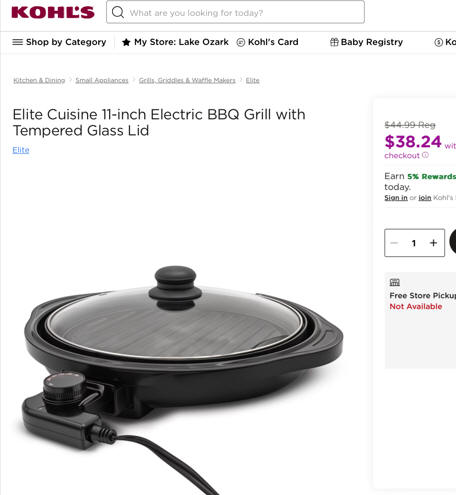The width and height of the screenshot is (456, 495).
Task: Decrease quantity with minus button
Action: [394, 243]
